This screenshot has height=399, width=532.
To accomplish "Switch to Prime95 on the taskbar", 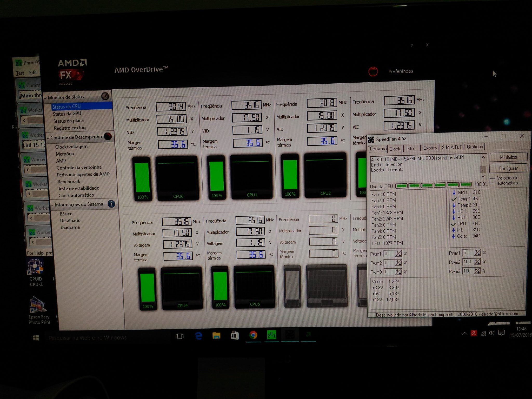I will coord(271,335).
